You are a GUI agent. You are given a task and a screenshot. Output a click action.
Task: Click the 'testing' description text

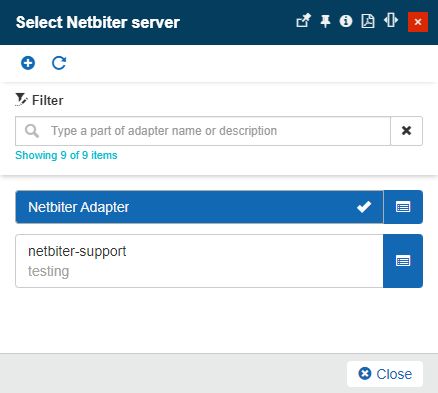tap(48, 271)
